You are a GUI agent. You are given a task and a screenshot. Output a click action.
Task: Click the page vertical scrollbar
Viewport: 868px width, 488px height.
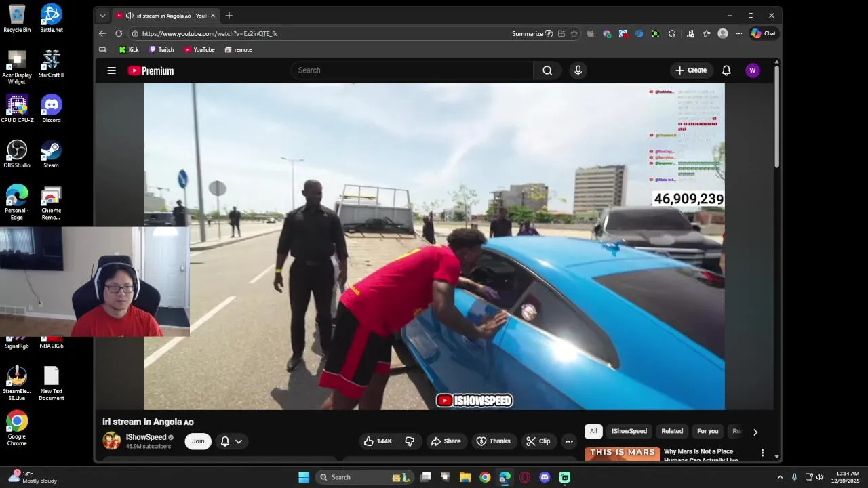777,115
